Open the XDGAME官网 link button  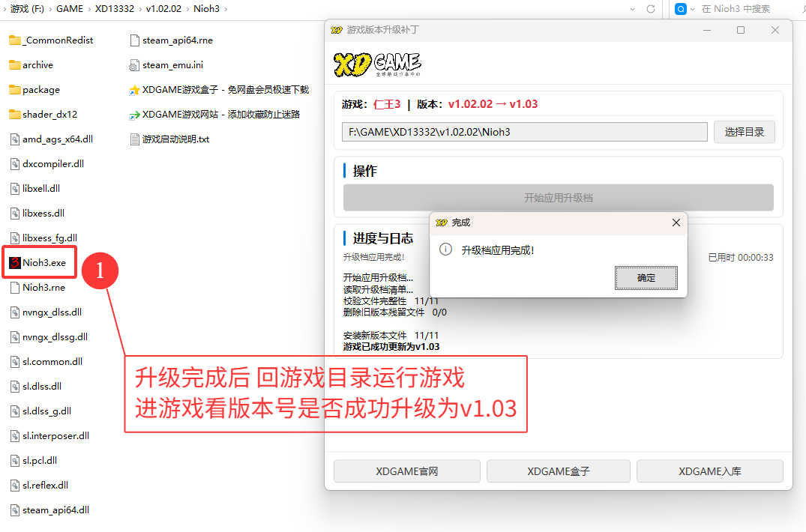point(406,471)
